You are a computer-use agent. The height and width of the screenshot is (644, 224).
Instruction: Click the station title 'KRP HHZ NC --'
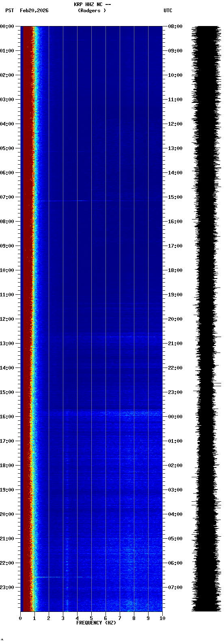click(x=92, y=4)
